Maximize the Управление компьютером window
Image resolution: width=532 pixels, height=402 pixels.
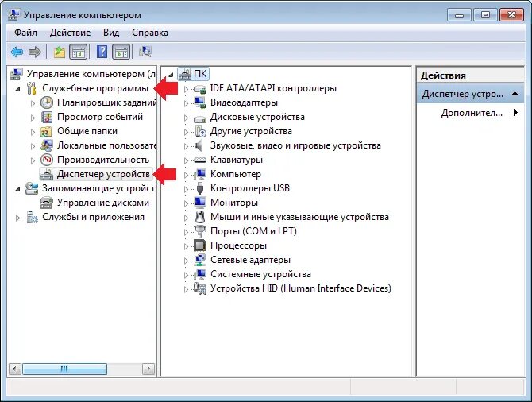[485, 15]
